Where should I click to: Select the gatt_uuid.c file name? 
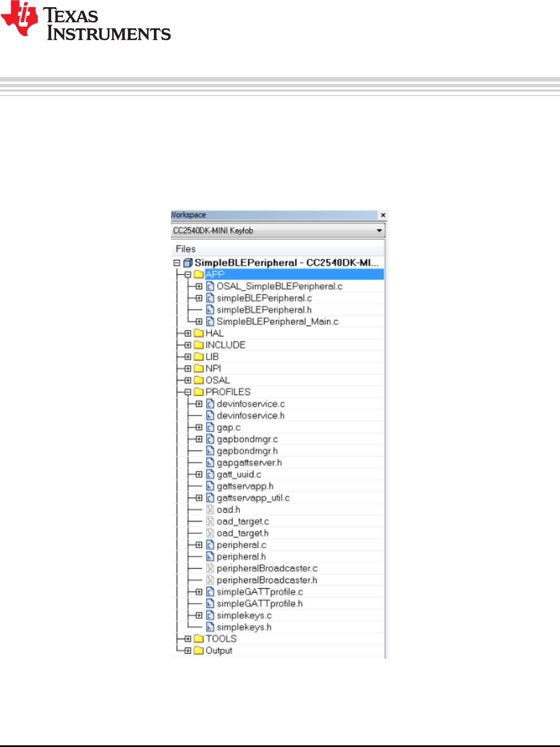click(x=239, y=474)
